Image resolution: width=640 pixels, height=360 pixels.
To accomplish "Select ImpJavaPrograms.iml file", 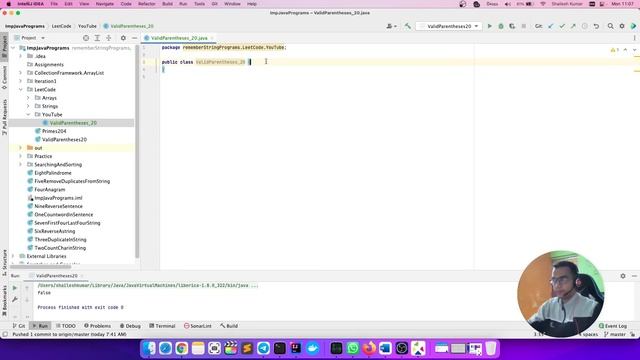I will pyautogui.click(x=58, y=198).
